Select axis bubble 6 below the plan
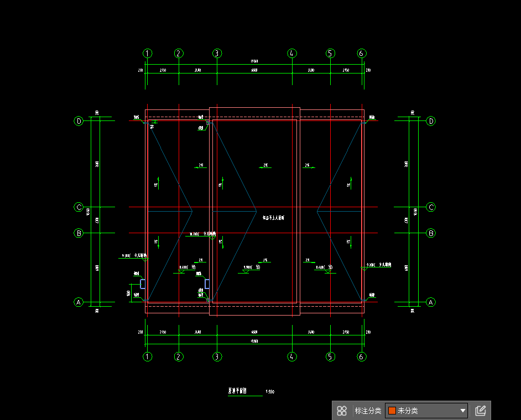521x420 pixels. 362,356
